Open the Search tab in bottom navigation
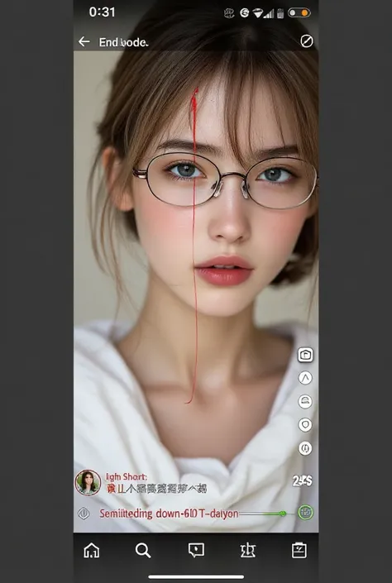The width and height of the screenshot is (392, 583). coord(143,550)
